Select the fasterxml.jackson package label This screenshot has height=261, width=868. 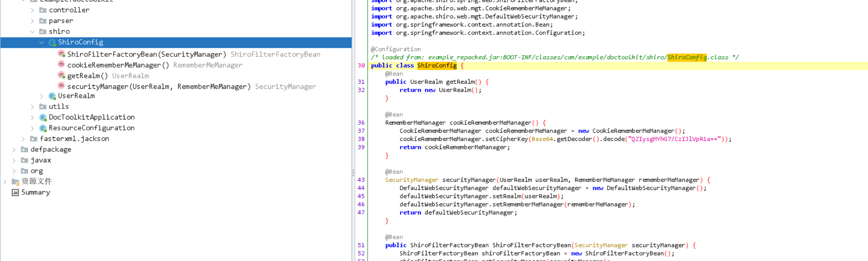coord(74,139)
